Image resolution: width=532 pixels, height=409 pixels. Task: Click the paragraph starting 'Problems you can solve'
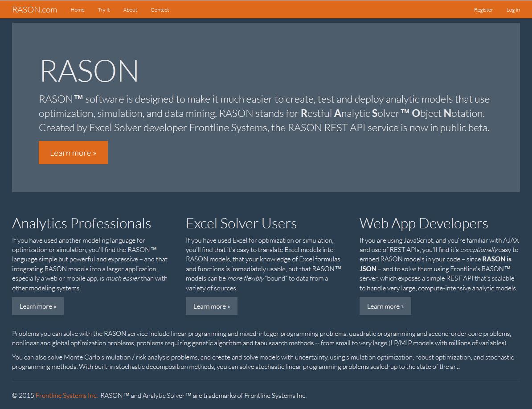point(261,338)
